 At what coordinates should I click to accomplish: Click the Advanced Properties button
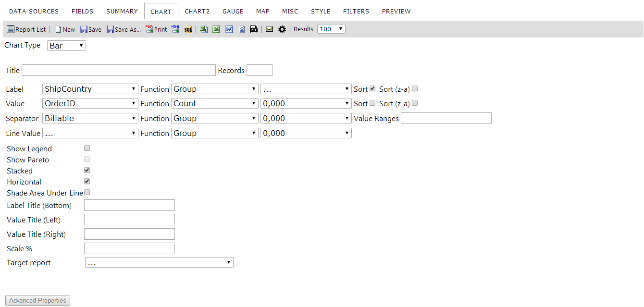(37, 300)
